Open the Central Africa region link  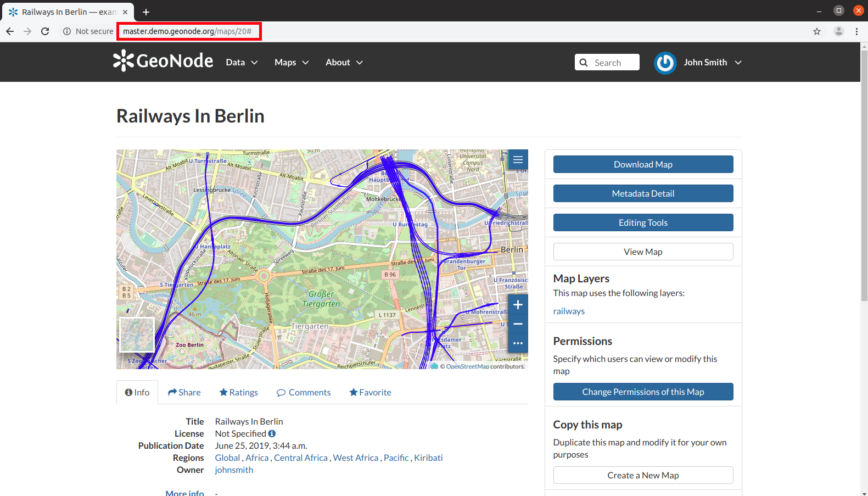(x=301, y=458)
